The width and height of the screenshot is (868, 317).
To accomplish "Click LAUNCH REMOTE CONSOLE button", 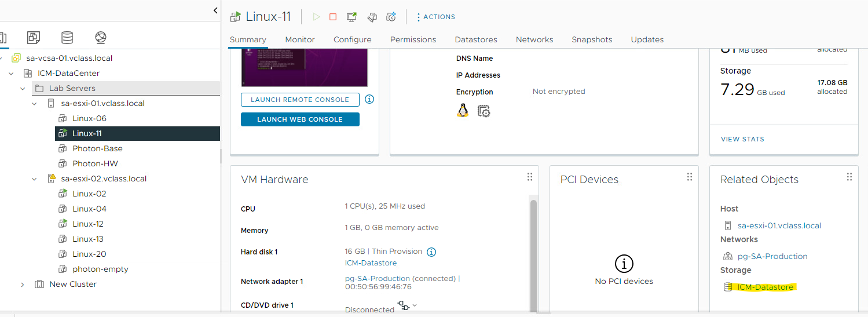I will 300,100.
